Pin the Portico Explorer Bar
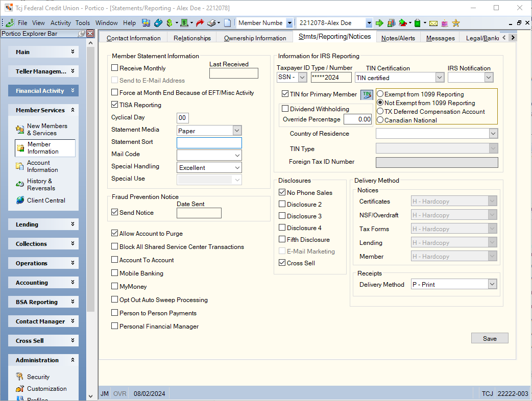 point(82,34)
